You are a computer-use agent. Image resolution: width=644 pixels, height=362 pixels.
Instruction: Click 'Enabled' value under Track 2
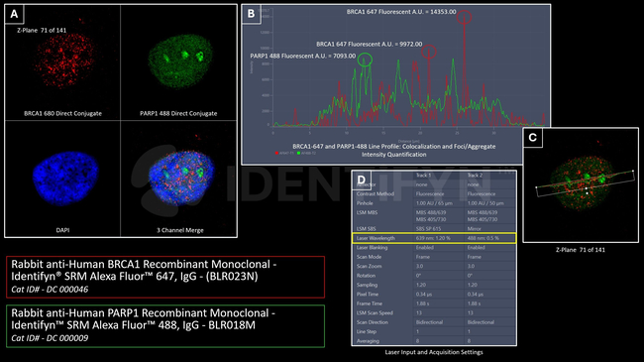476,248
